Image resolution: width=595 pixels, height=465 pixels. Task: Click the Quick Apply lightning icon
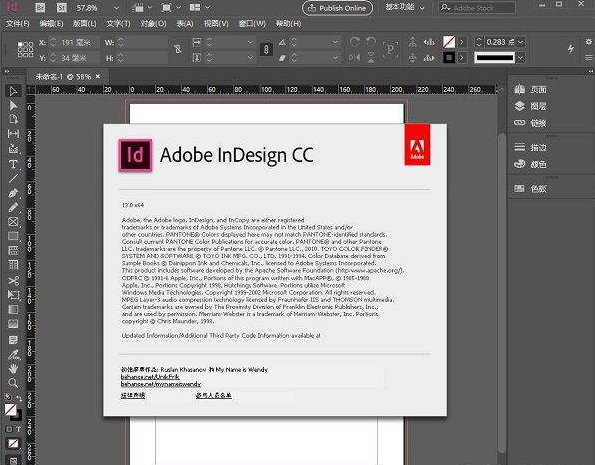point(571,49)
